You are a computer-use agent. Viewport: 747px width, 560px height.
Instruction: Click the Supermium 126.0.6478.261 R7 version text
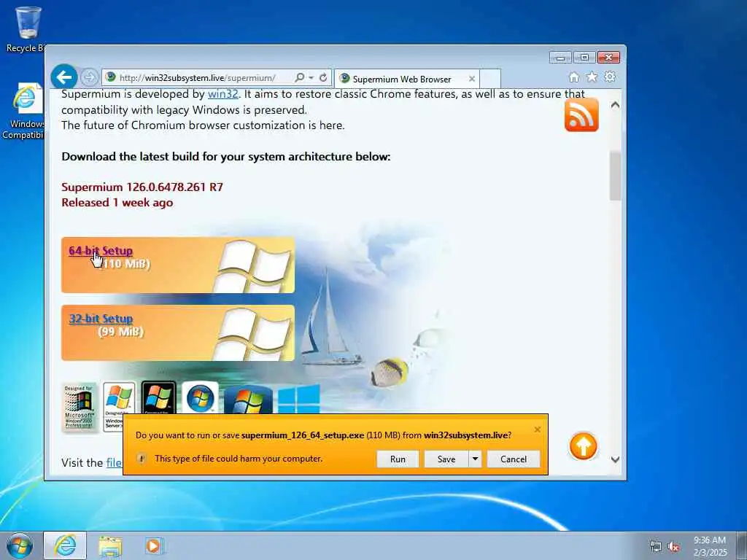pos(142,187)
